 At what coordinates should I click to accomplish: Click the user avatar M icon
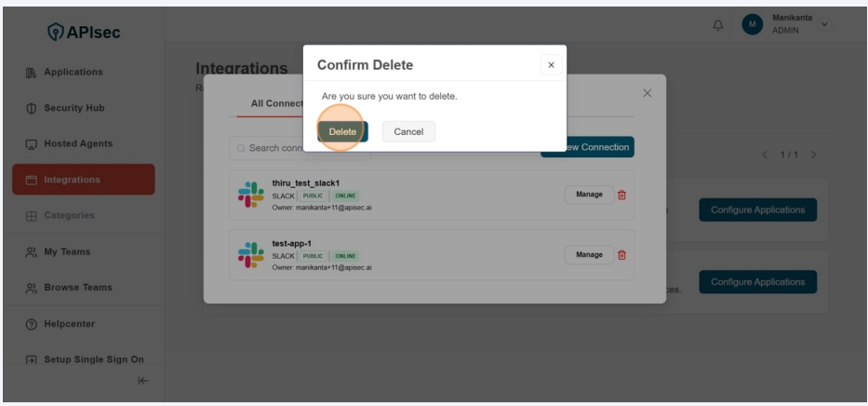click(x=752, y=25)
